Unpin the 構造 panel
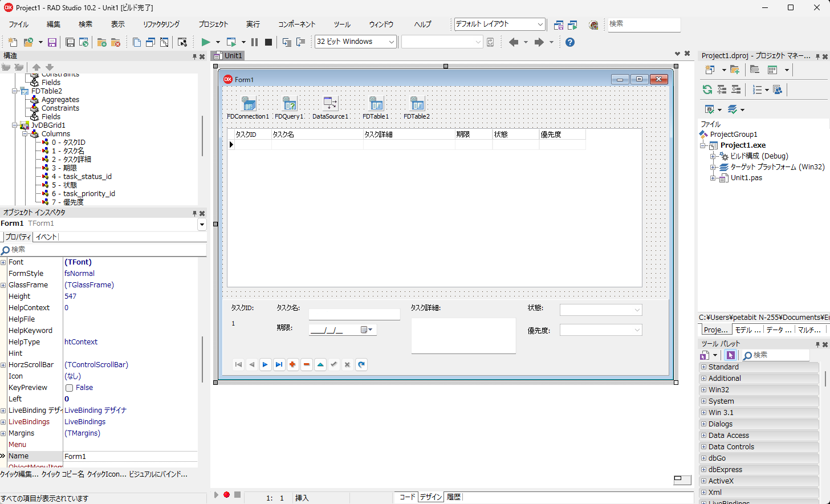 pyautogui.click(x=194, y=55)
